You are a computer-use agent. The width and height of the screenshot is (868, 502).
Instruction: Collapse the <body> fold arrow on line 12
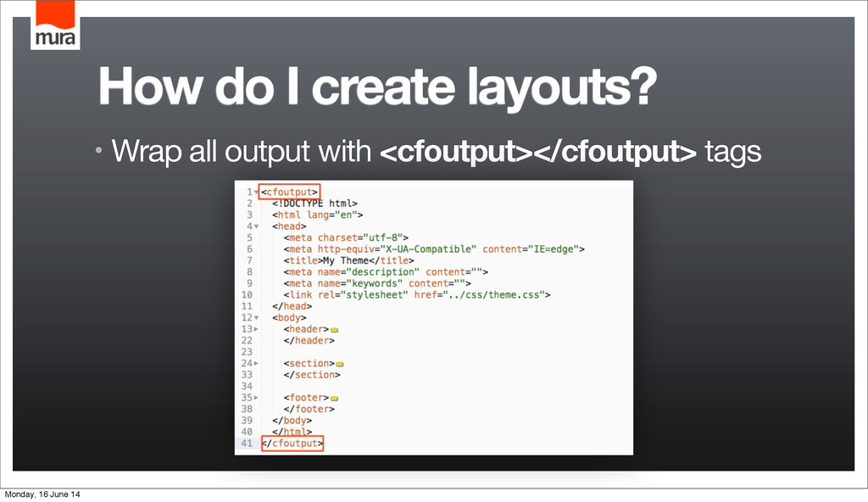tap(256, 318)
